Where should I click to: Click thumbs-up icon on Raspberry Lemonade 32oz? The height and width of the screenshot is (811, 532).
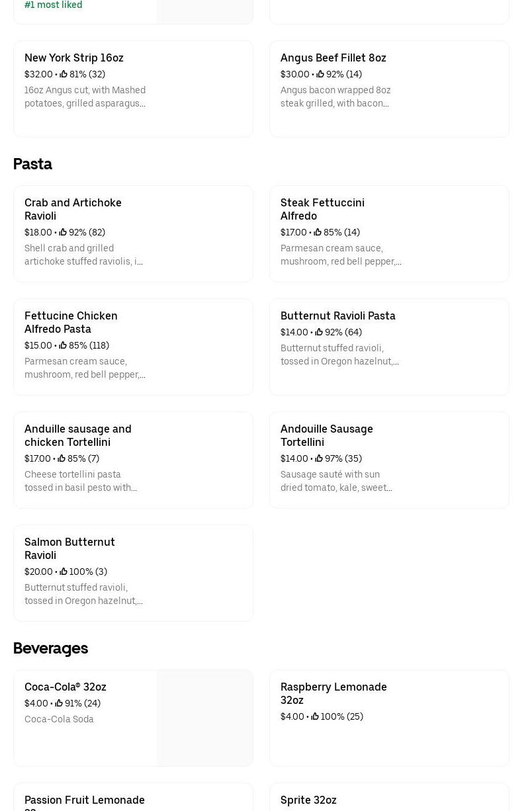[x=315, y=717]
